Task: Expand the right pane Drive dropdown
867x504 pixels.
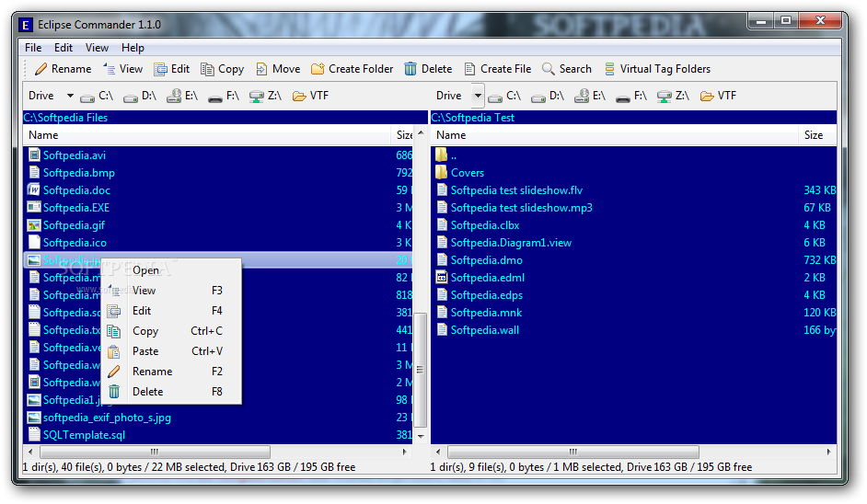Action: tap(478, 96)
